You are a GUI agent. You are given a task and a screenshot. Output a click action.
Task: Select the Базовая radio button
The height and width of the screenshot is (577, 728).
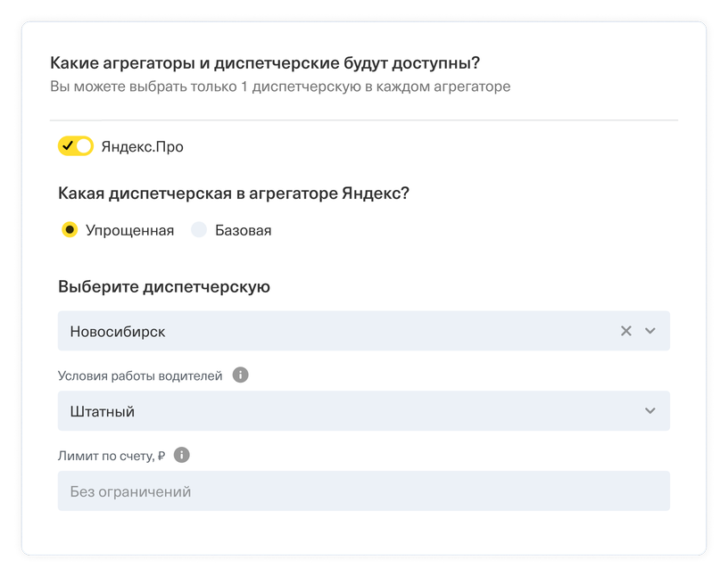(199, 229)
